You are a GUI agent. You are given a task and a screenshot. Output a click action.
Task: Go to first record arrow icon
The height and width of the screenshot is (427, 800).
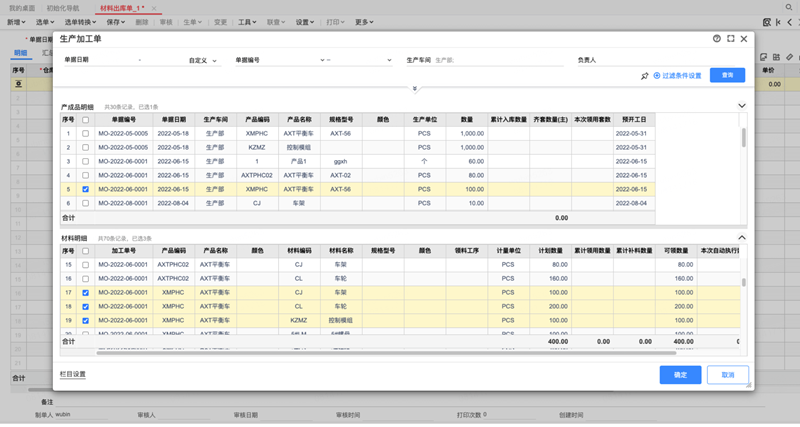pos(778,22)
